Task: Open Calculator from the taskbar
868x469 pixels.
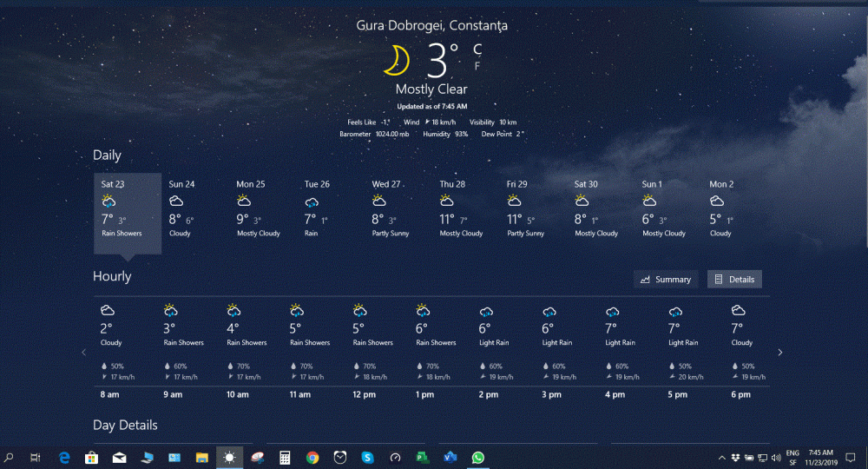Action: [285, 457]
